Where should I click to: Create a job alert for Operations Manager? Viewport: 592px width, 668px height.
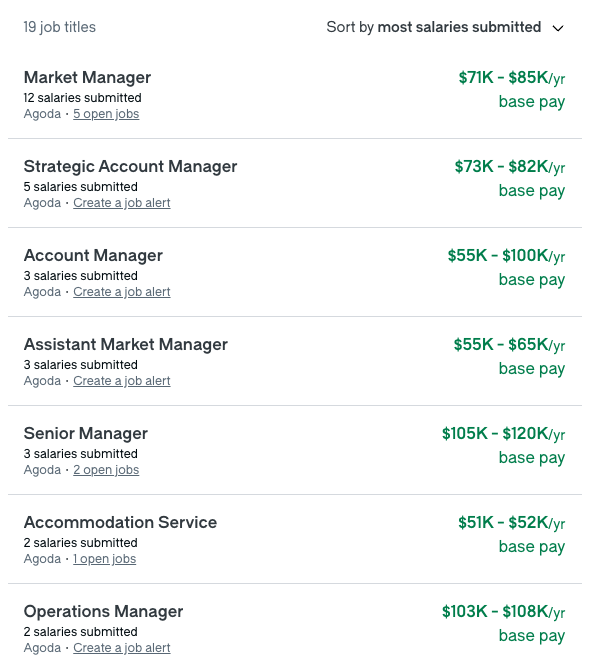[x=122, y=648]
